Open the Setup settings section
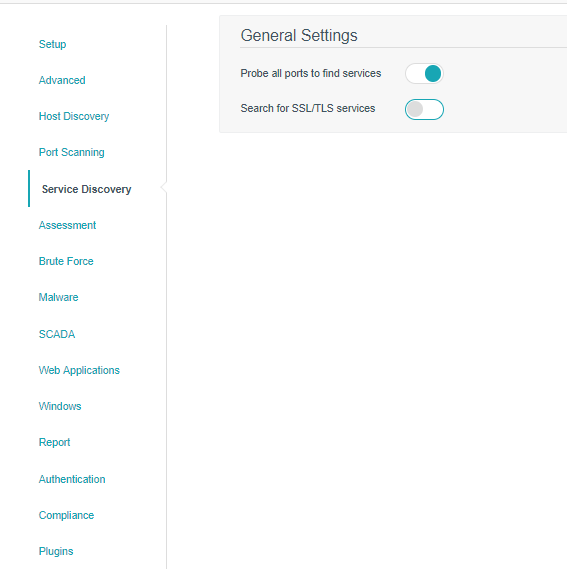The height and width of the screenshot is (570, 567). (x=52, y=44)
